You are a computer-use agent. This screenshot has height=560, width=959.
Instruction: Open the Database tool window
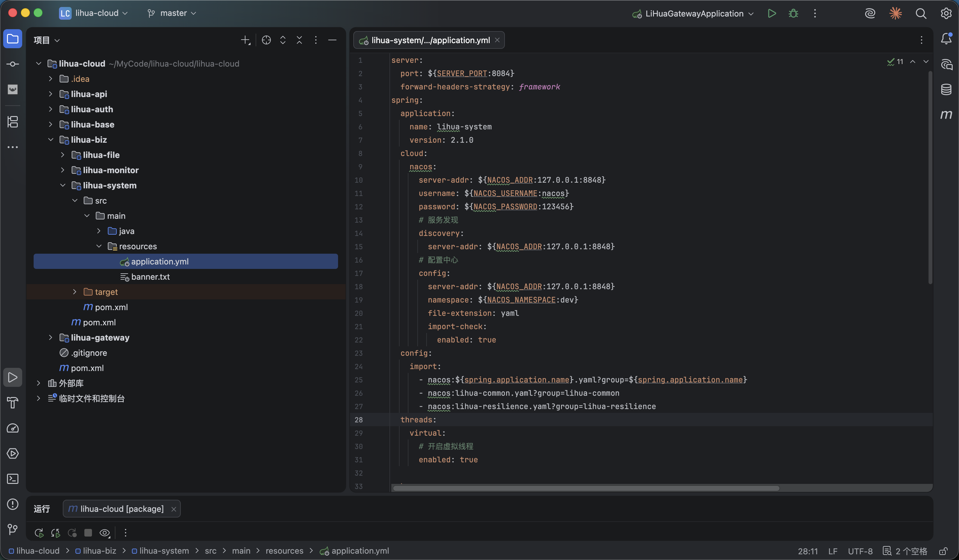(x=946, y=89)
